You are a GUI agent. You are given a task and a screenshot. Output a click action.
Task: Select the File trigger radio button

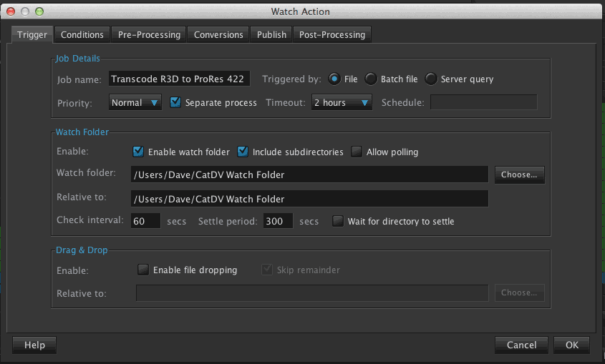coord(334,79)
